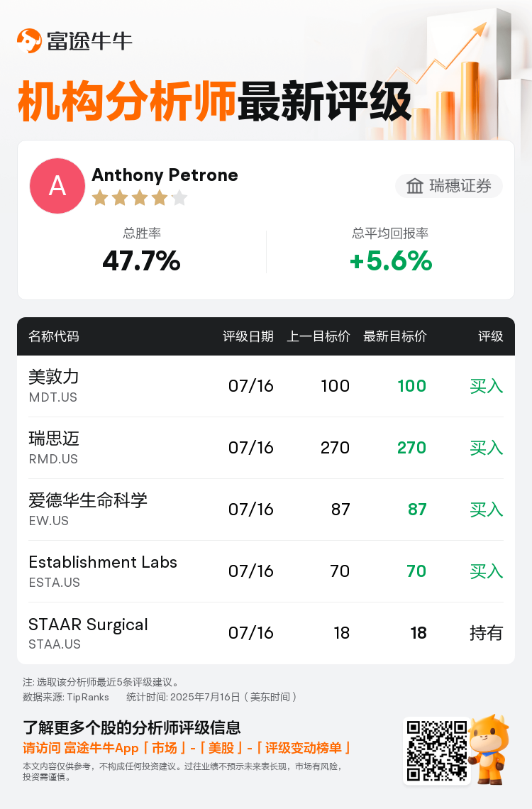Viewport: 532px width, 809px height.
Task: Open the 美敦力 MDT.US row
Action: pos(266,386)
